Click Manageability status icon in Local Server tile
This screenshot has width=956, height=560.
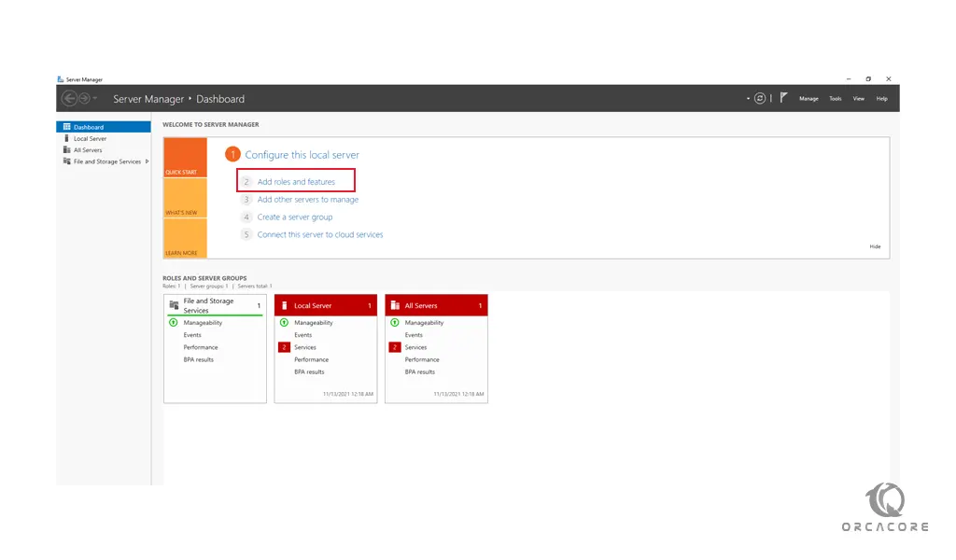[284, 322]
